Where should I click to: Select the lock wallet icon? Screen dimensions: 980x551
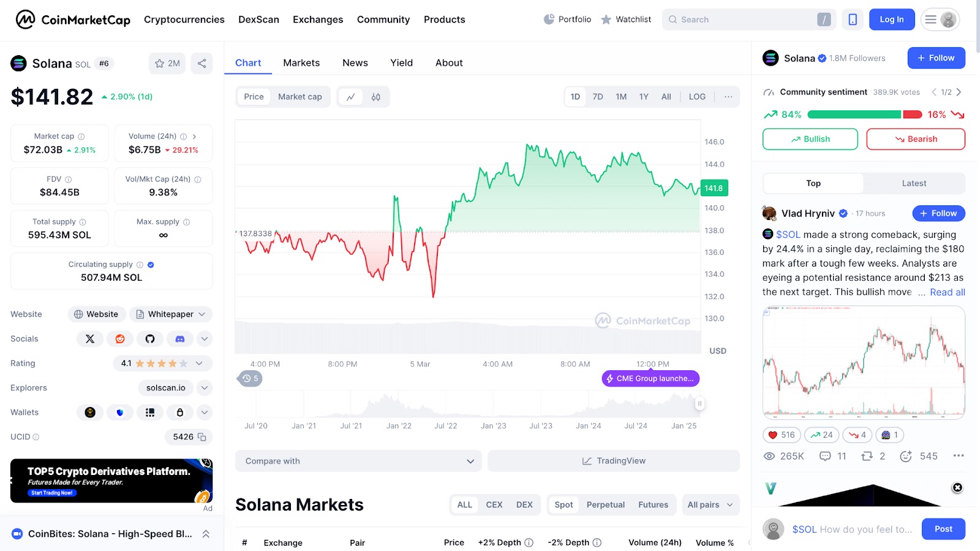180,412
